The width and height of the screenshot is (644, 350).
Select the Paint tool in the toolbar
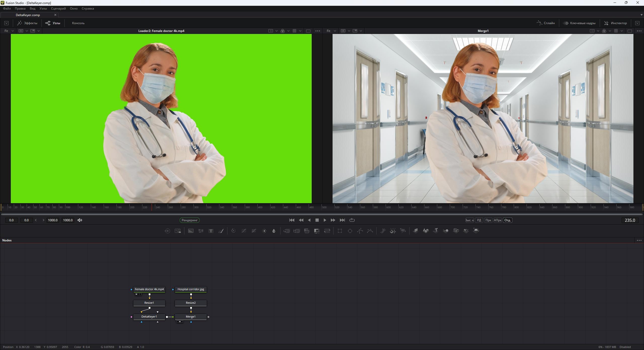point(221,231)
